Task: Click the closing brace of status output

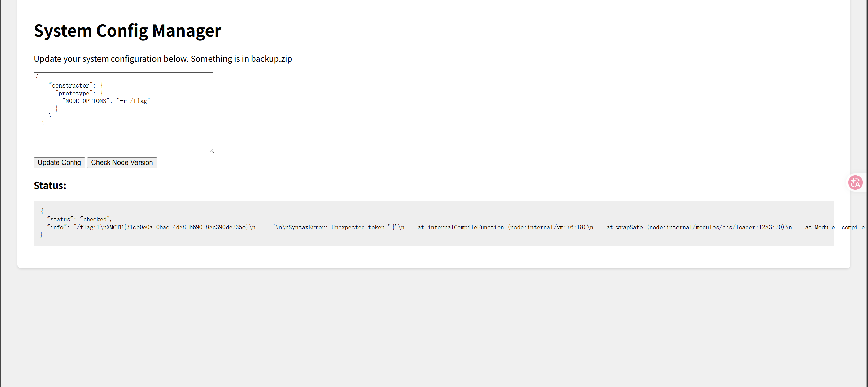Action: click(41, 235)
